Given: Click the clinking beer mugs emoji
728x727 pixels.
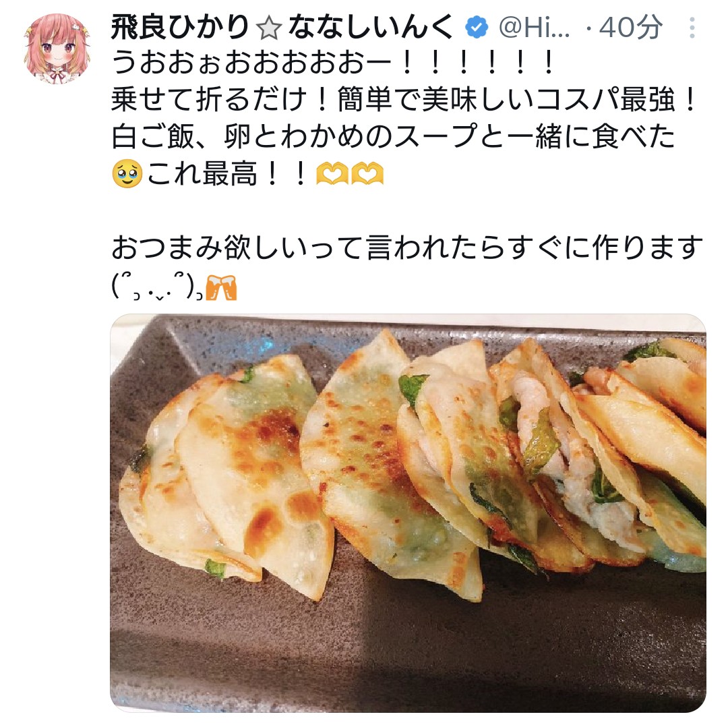Looking at the screenshot, I should point(221,287).
